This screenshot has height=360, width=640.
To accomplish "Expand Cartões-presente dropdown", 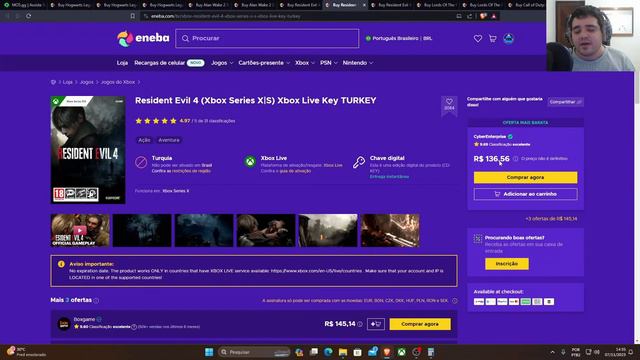I will click(264, 63).
